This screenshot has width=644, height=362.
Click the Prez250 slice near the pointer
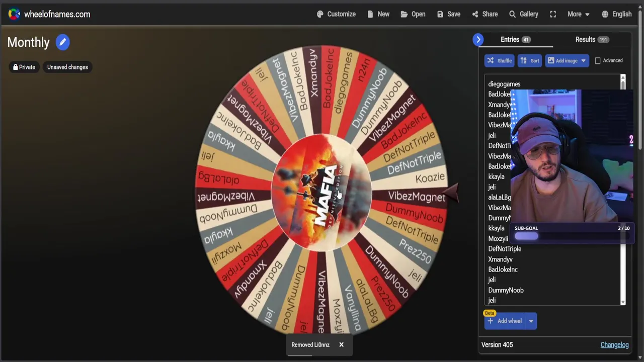point(415,250)
